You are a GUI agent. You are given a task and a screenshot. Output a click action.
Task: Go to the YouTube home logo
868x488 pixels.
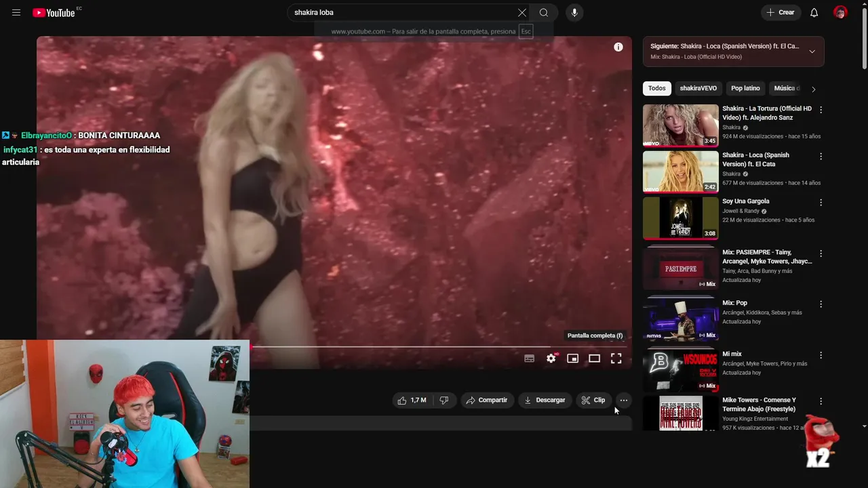[54, 13]
